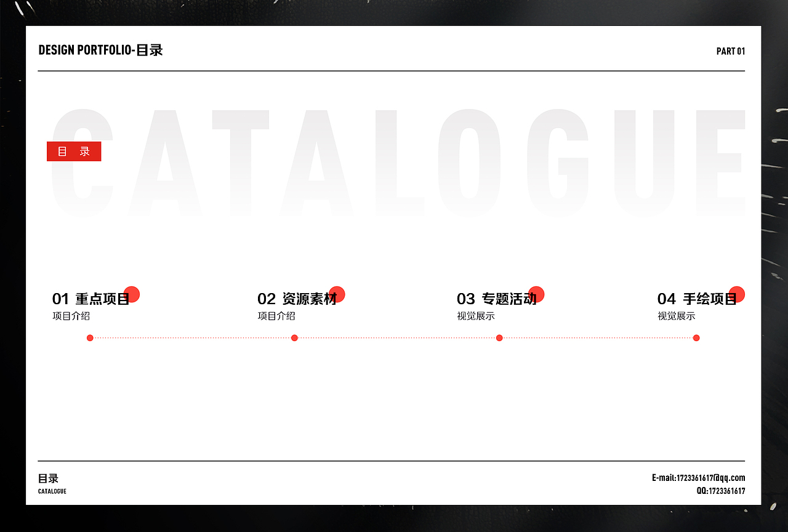Select the timeline dot under 02 资源素材
The height and width of the screenshot is (532, 788).
(x=294, y=337)
